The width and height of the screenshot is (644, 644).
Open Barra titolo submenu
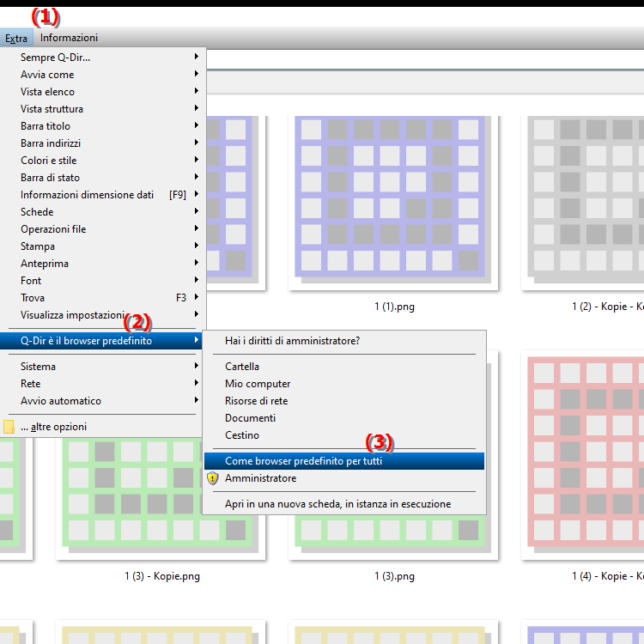[x=102, y=126]
